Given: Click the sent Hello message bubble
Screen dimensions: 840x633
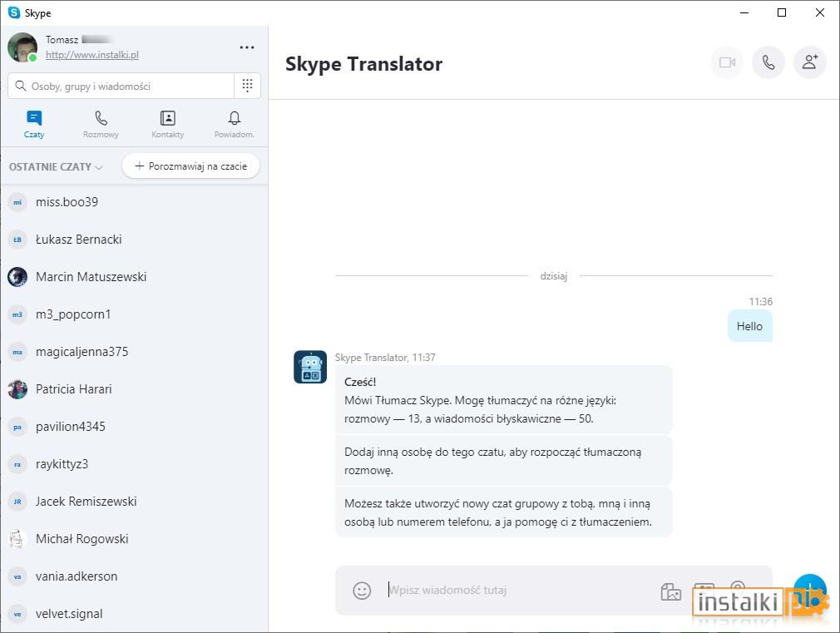Looking at the screenshot, I should pos(749,326).
